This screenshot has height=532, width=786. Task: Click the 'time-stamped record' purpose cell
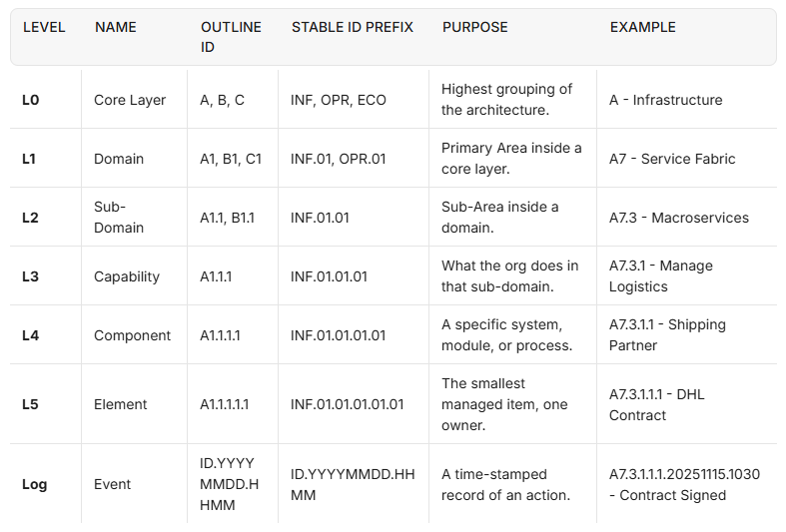(506, 484)
